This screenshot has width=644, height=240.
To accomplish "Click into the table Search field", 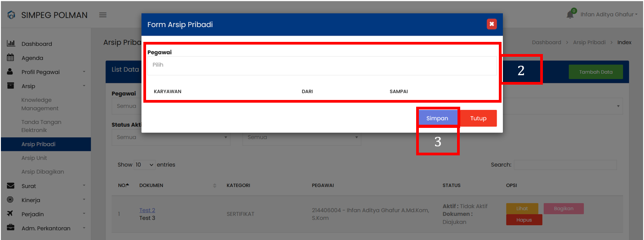I will pos(565,165).
